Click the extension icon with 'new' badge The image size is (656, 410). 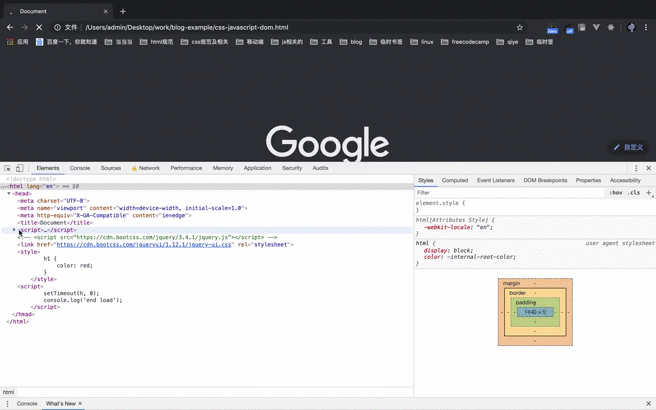pos(552,28)
